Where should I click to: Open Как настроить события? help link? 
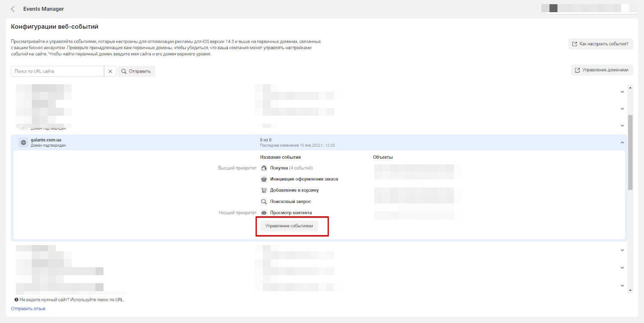[x=600, y=44]
